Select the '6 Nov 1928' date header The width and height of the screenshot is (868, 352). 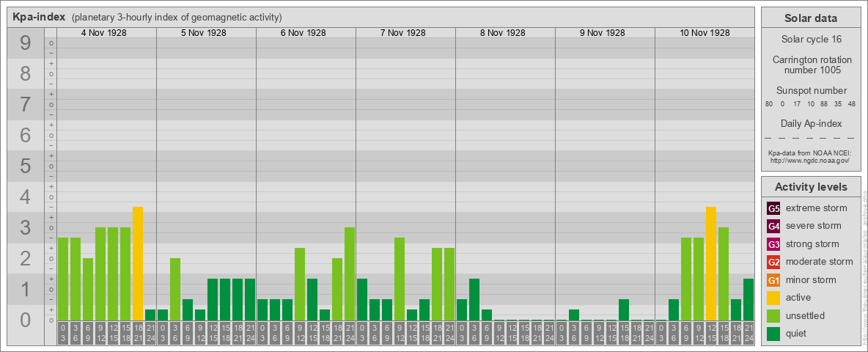pyautogui.click(x=303, y=33)
